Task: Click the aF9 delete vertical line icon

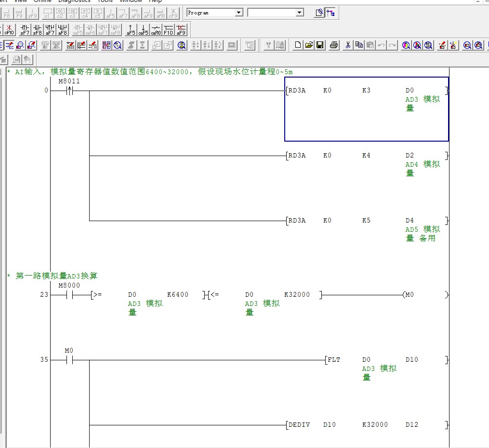Action: tap(181, 30)
